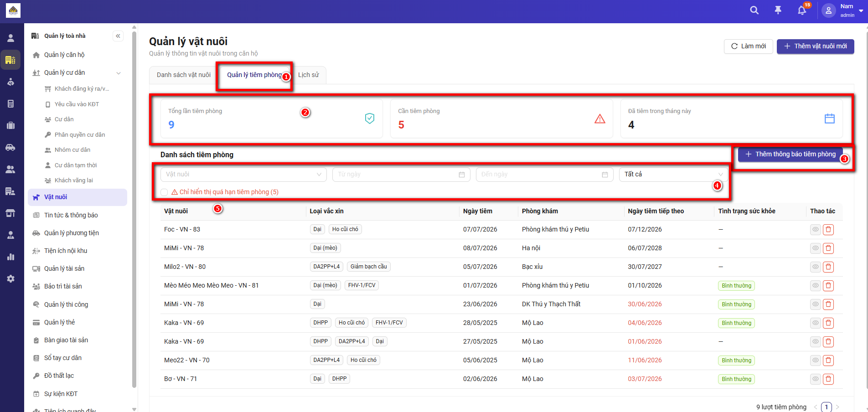Click the car icon in left rail
The image size is (868, 412).
10,148
